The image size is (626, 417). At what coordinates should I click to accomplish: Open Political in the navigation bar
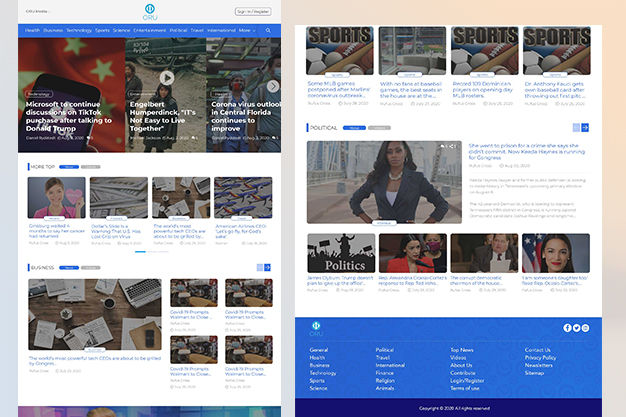pos(178,30)
